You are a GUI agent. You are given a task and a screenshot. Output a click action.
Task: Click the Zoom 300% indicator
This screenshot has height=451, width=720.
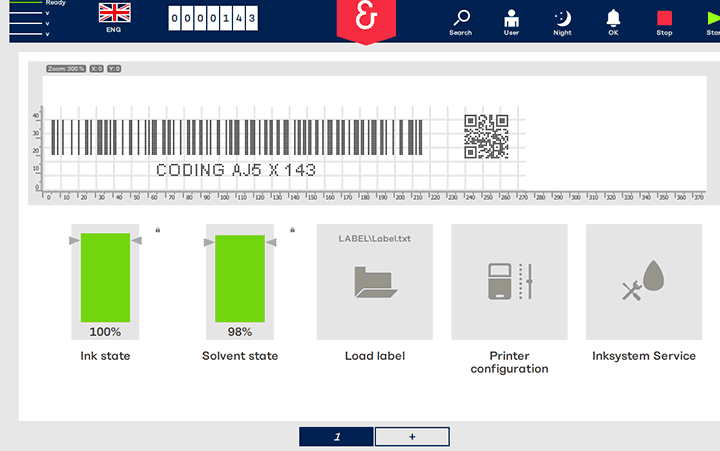pyautogui.click(x=66, y=68)
